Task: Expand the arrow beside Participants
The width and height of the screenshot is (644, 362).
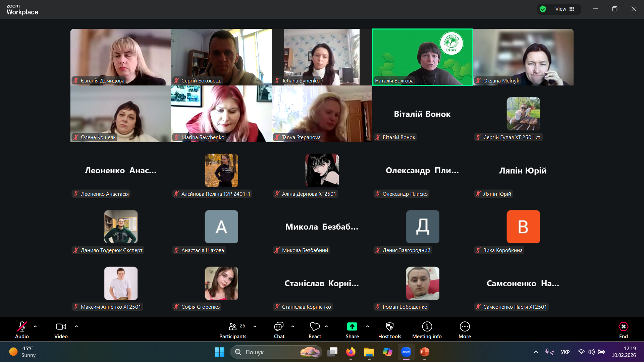Action: pyautogui.click(x=255, y=326)
